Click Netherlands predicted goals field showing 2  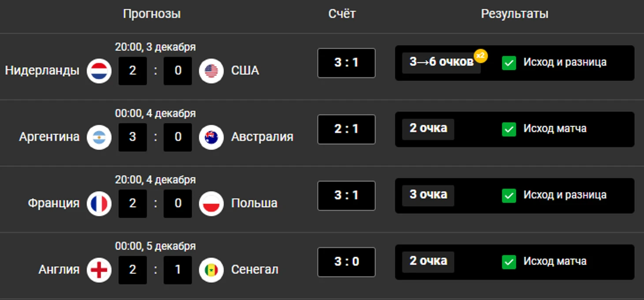coord(133,71)
